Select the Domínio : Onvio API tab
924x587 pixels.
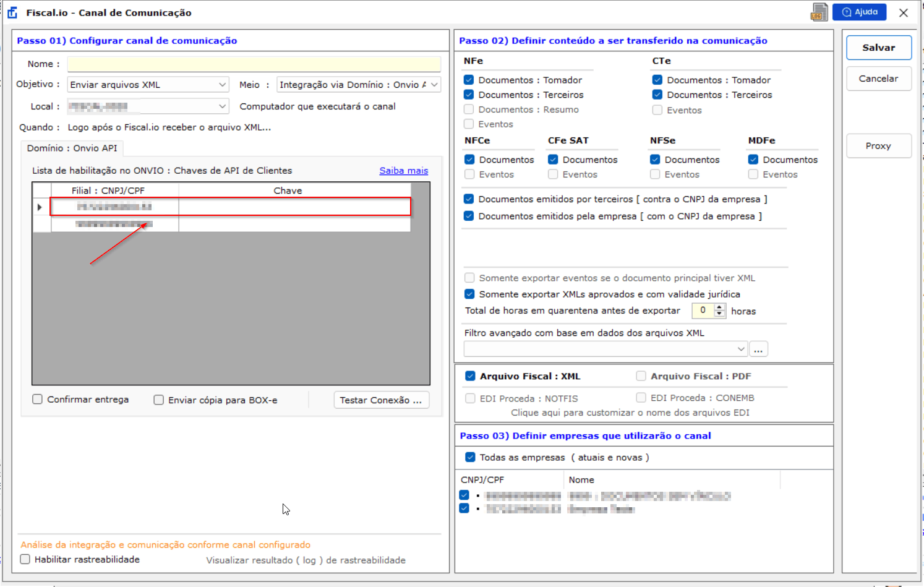point(72,148)
